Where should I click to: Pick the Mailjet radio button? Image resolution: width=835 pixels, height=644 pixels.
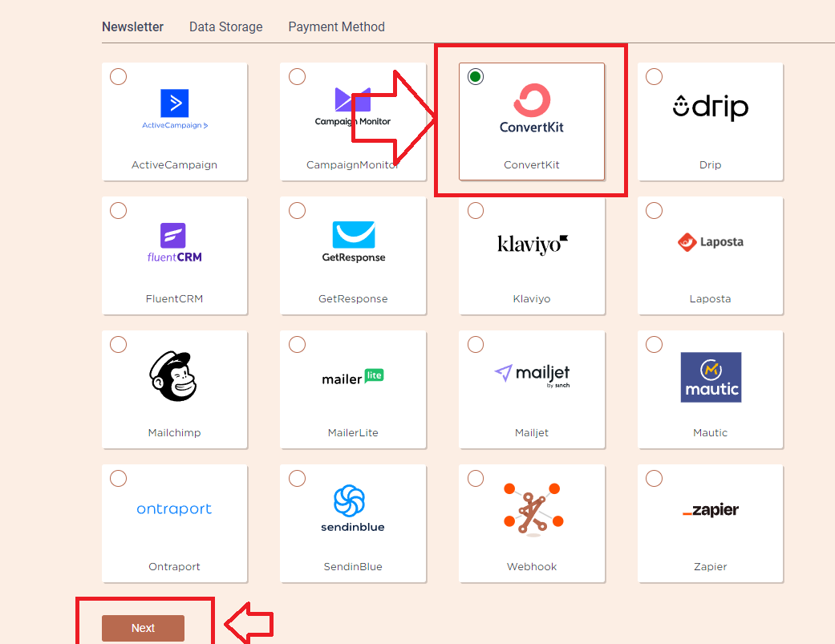[476, 344]
